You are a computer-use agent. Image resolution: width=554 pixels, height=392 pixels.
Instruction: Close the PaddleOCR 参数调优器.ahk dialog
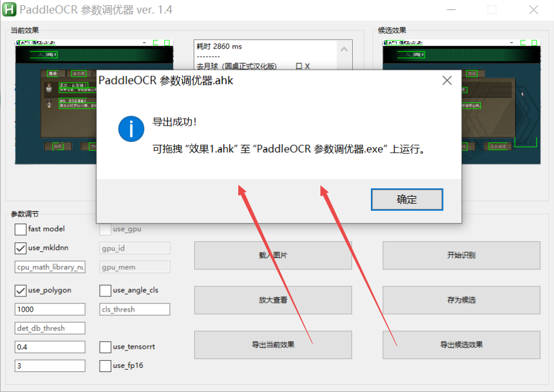447,80
